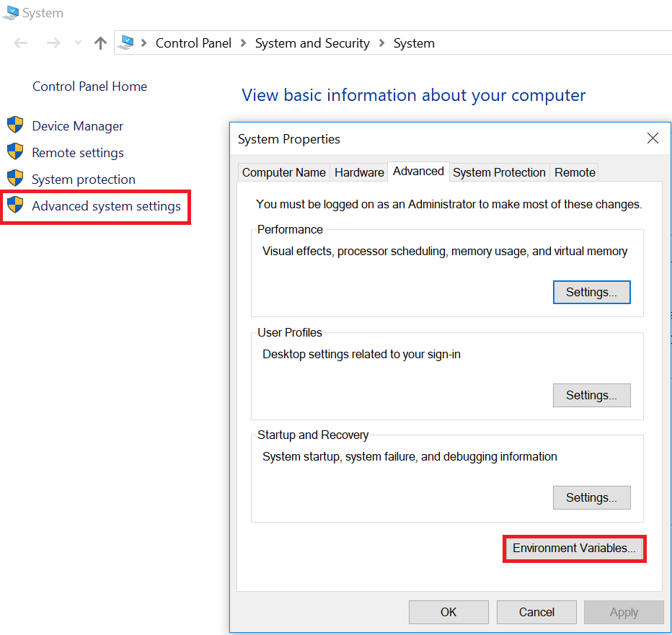Viewport: 672px width, 635px height.
Task: Close the System Properties dialog
Action: click(653, 138)
